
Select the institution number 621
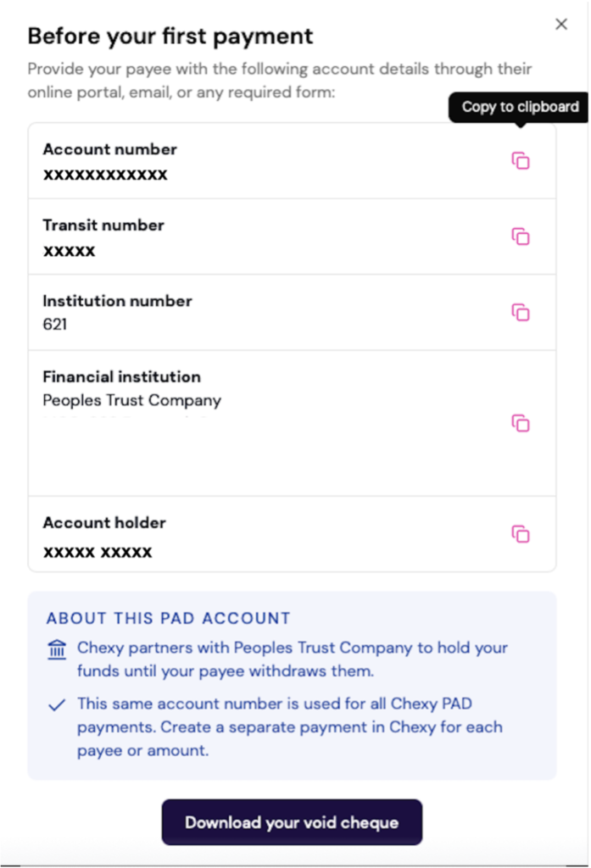coord(55,324)
